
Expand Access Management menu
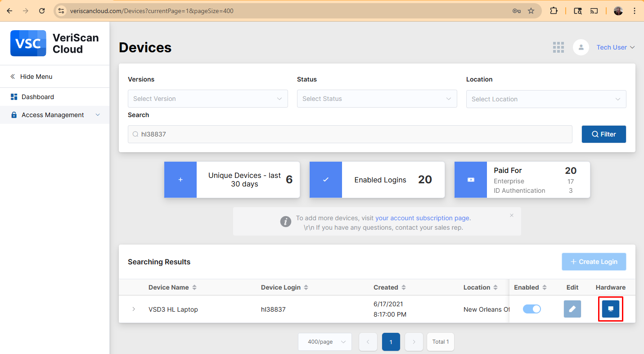(55, 115)
